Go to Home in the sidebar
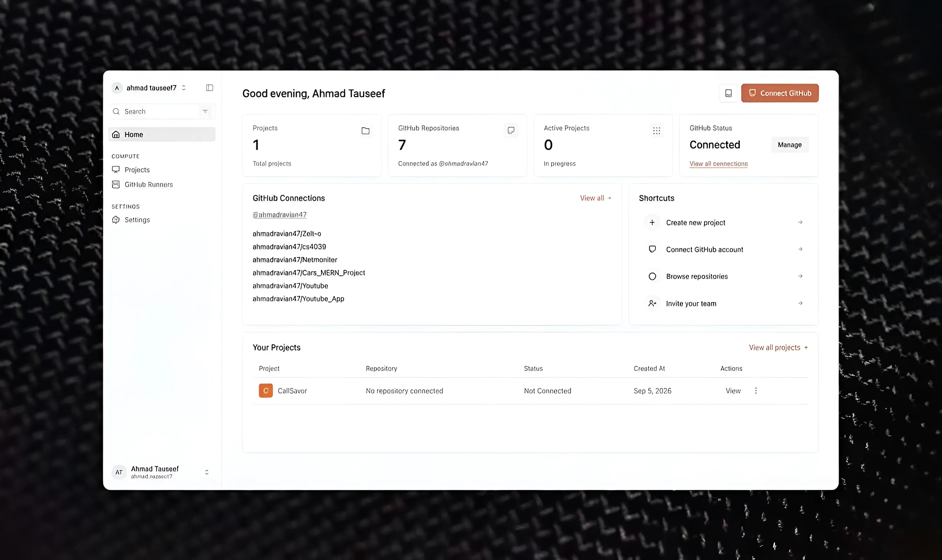 [162, 134]
